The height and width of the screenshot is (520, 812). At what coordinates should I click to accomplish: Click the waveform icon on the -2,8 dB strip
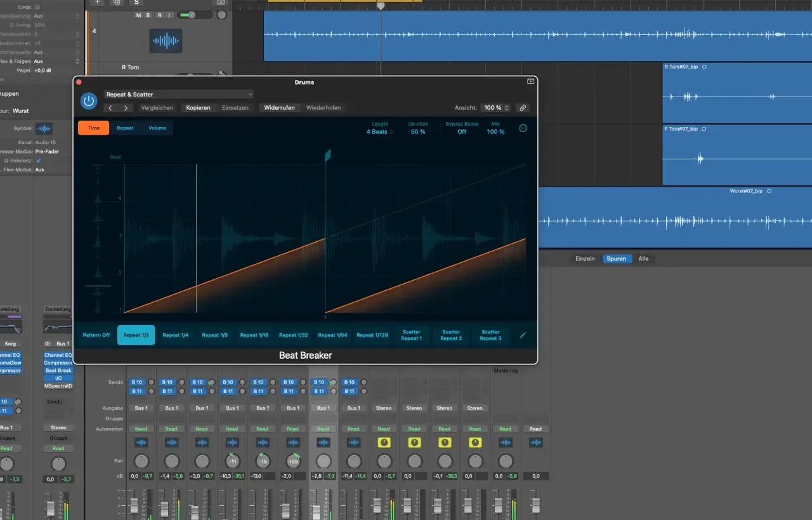click(324, 443)
